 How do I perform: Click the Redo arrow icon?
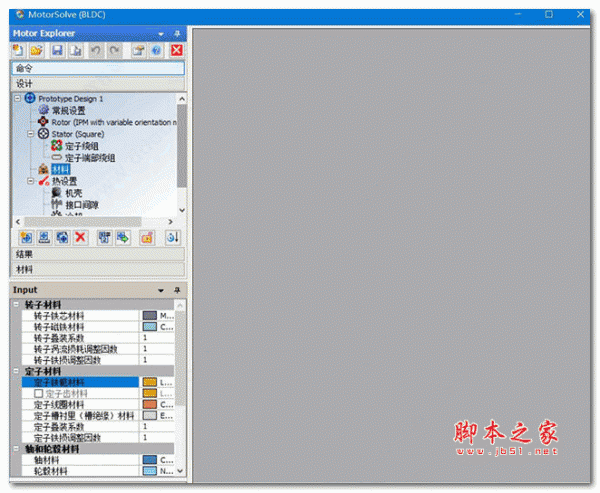pos(115,50)
